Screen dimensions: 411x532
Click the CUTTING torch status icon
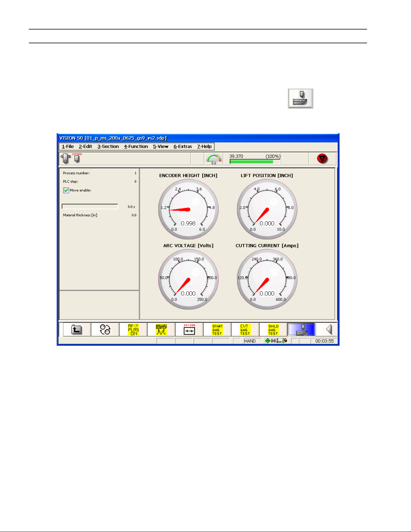tap(77, 158)
